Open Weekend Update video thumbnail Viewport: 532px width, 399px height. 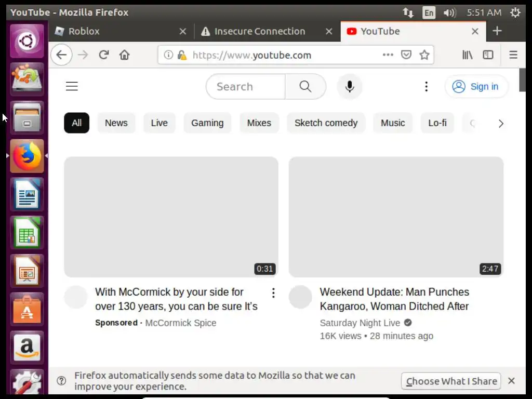tap(396, 217)
